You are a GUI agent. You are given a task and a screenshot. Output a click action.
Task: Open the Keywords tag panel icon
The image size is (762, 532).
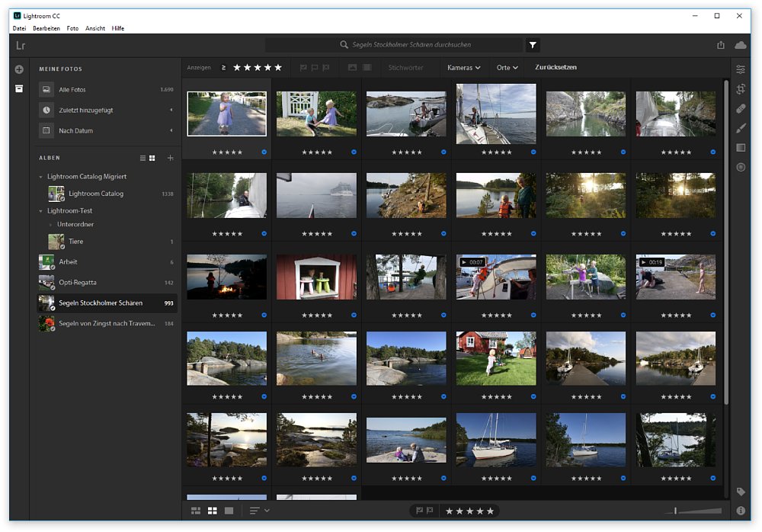coord(741,492)
